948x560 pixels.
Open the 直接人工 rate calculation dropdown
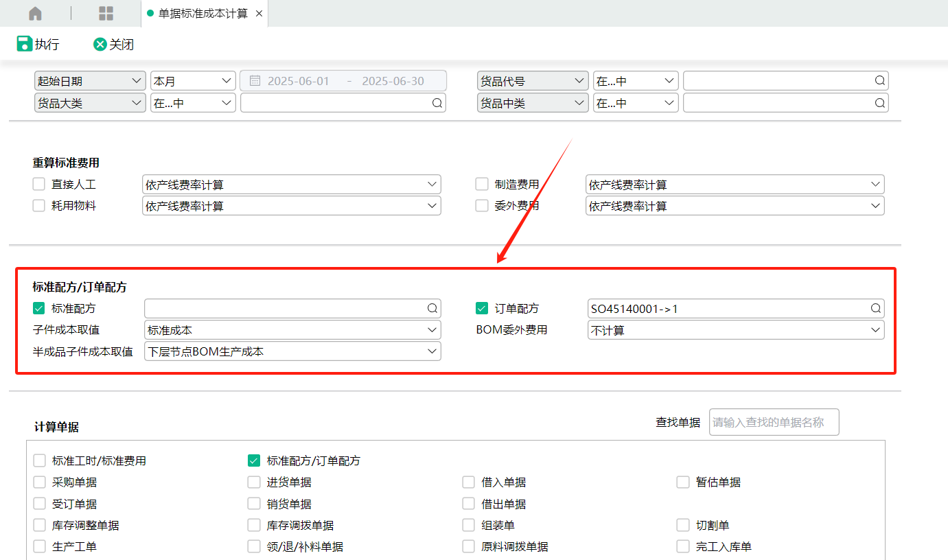(292, 185)
